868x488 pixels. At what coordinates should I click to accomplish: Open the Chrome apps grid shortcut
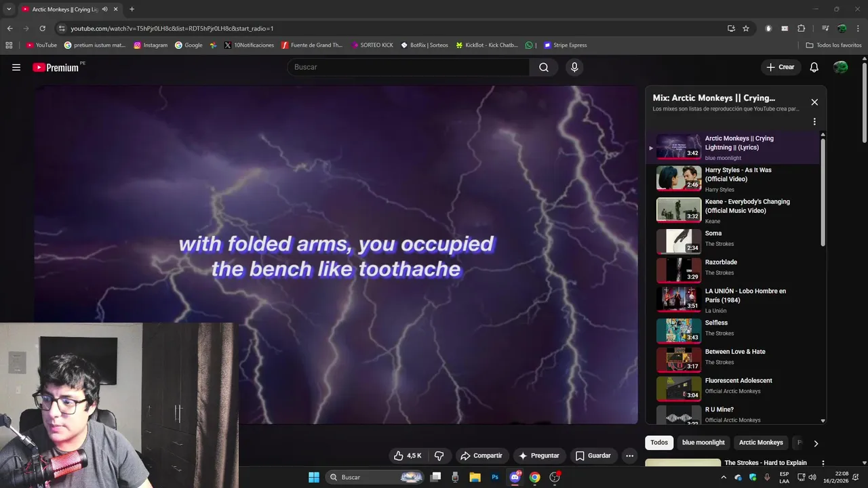point(9,45)
